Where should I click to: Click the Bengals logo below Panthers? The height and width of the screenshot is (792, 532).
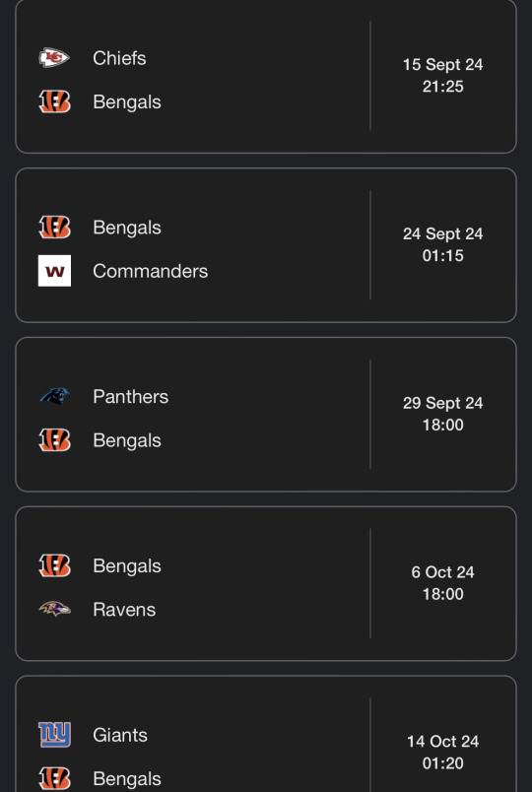coord(54,440)
